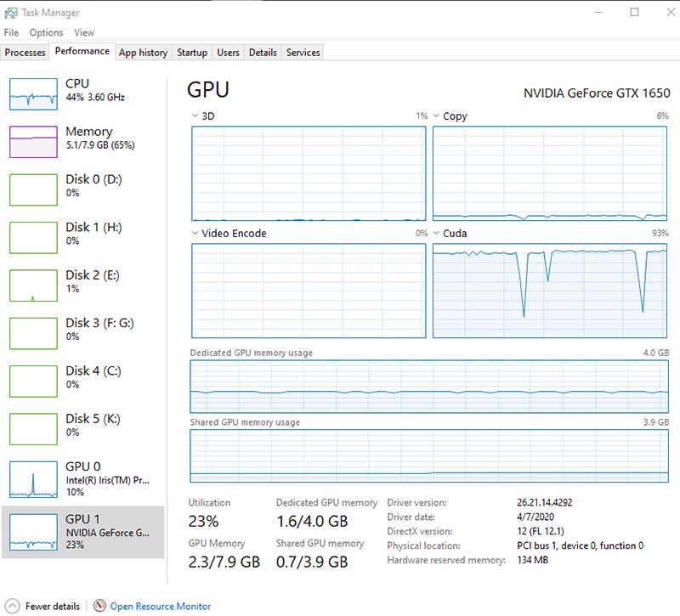This screenshot has width=680, height=616.
Task: Click the 1.6/4.0 GB dedicated memory value
Action: (x=312, y=521)
